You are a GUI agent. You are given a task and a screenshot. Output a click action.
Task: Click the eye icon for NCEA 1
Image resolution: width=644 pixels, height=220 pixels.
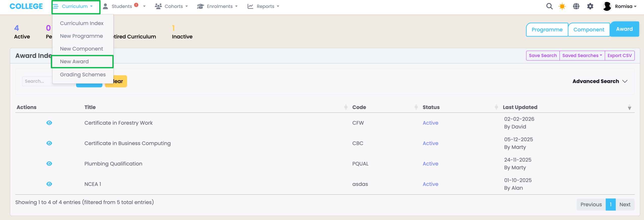(x=49, y=184)
